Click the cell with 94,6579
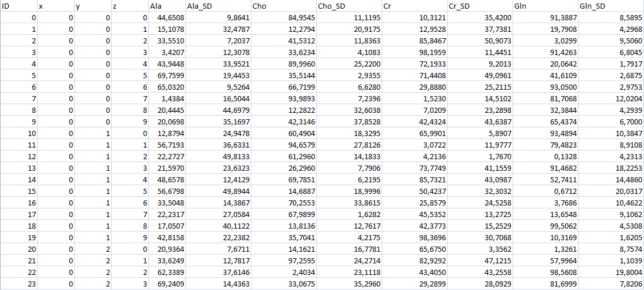 (x=283, y=144)
